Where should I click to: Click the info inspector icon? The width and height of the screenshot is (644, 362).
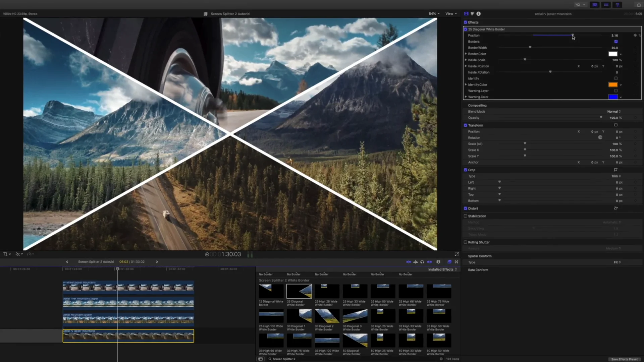pyautogui.click(x=479, y=14)
